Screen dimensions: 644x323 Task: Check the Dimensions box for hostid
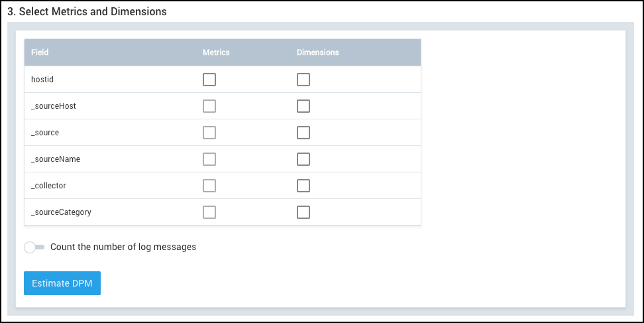303,80
